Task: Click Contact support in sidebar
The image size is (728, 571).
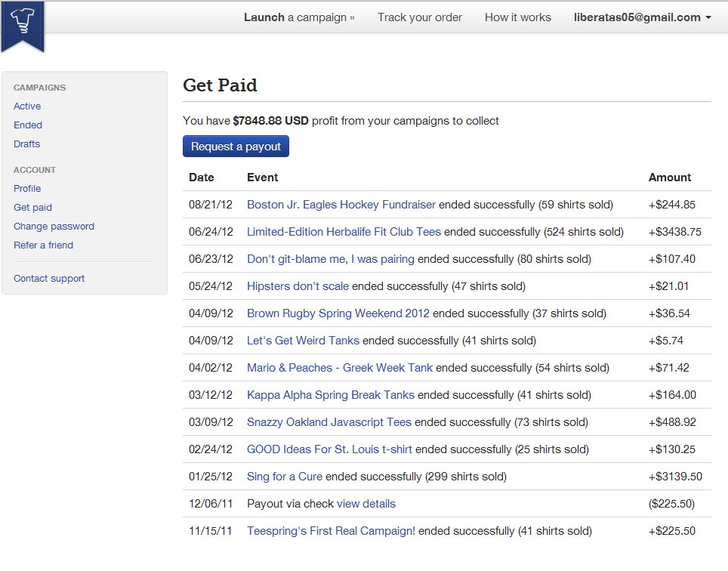Action: 49,279
